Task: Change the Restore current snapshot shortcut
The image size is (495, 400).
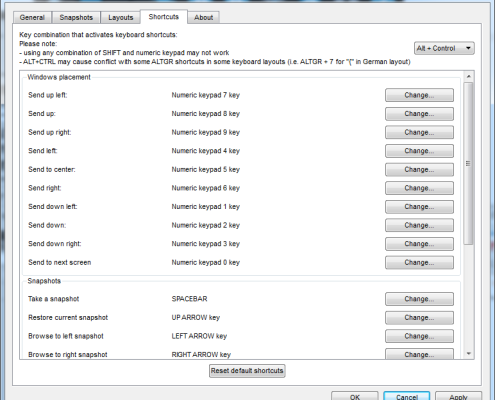Action: coord(419,318)
